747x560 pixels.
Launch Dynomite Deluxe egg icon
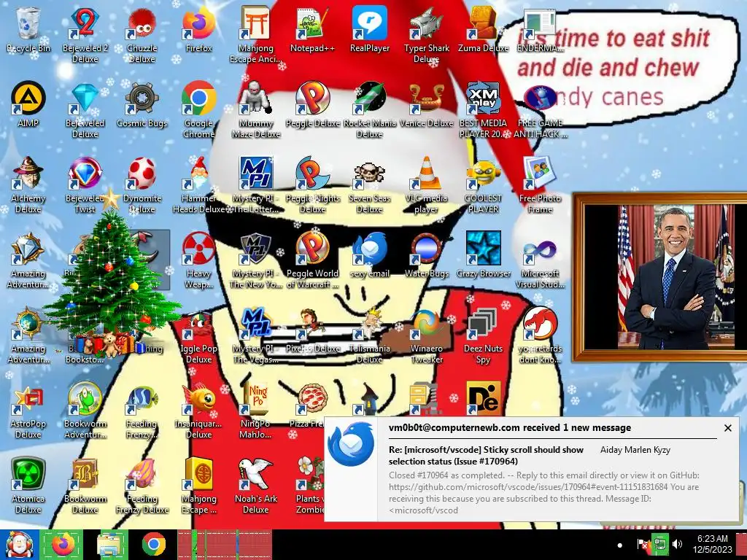(142, 184)
